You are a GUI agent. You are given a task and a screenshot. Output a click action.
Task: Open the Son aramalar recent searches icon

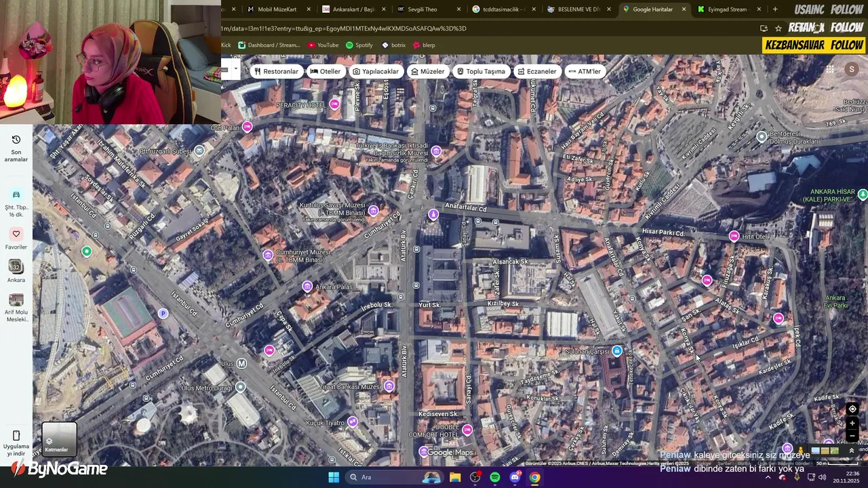(16, 140)
